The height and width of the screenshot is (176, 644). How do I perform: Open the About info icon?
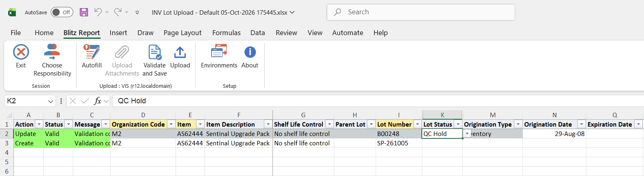coord(250,52)
